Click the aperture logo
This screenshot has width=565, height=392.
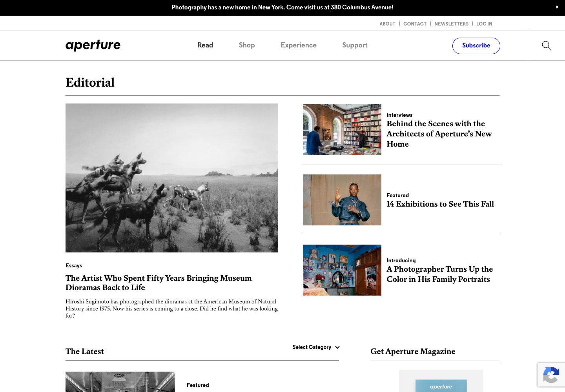point(93,45)
